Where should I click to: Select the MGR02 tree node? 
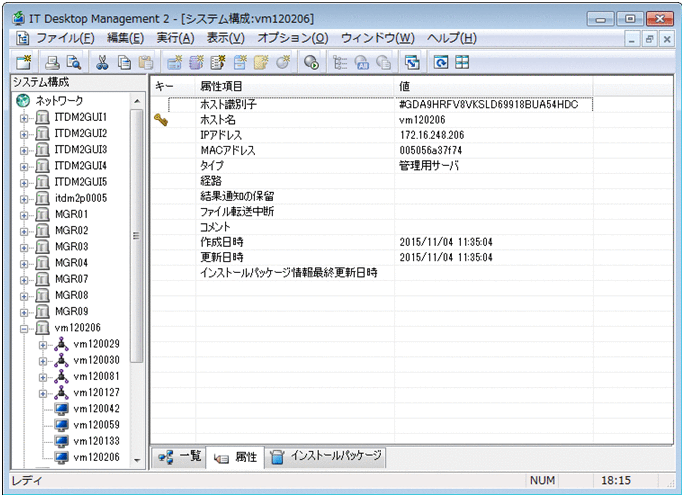click(x=72, y=231)
